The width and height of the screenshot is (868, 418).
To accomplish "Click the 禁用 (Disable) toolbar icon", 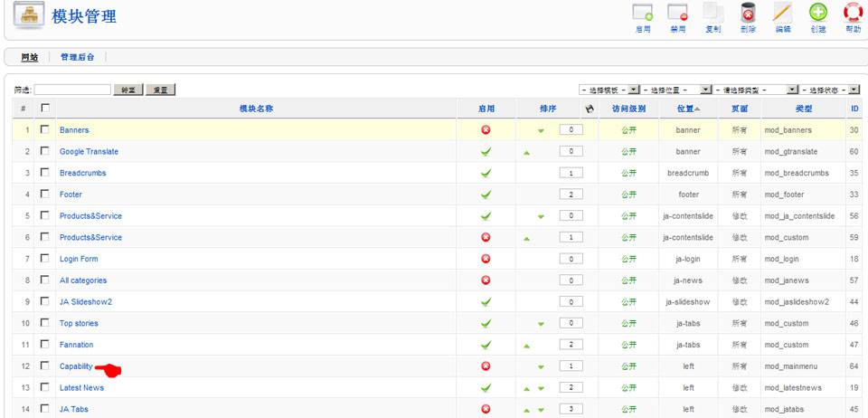I will (x=677, y=12).
